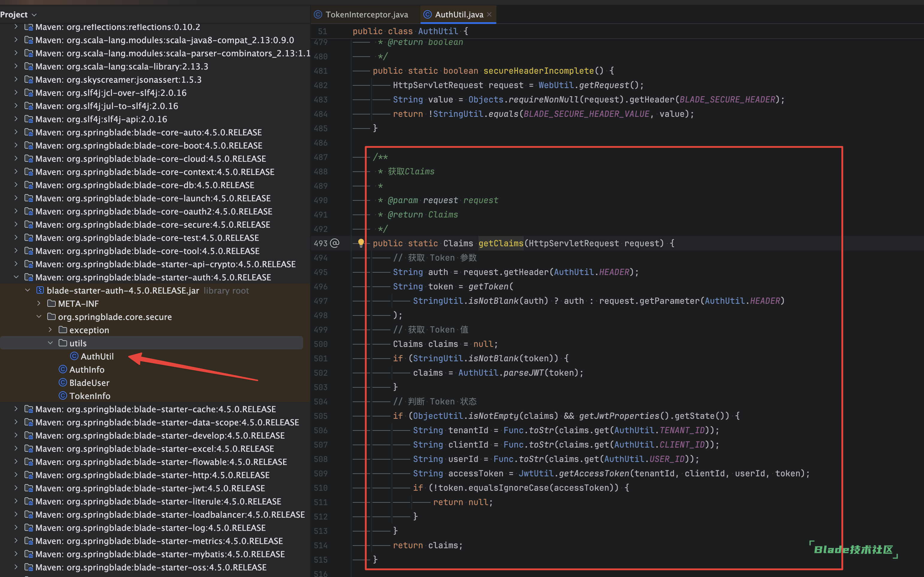Expand Maven blade-core-secure library

click(x=16, y=224)
